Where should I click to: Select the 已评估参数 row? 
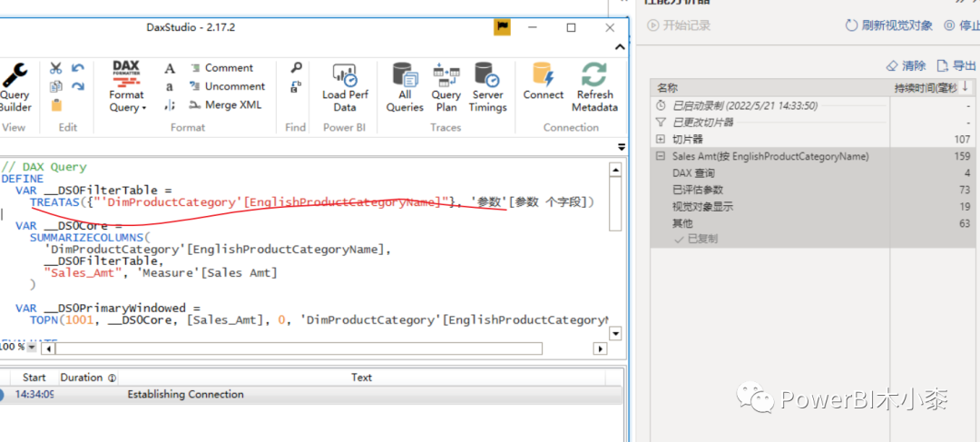point(812,190)
